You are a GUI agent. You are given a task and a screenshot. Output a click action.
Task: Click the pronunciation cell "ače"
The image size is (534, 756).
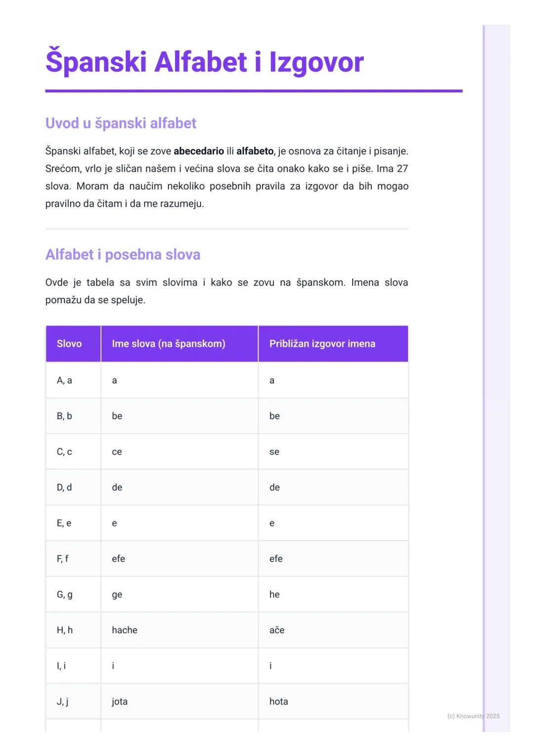pos(277,630)
